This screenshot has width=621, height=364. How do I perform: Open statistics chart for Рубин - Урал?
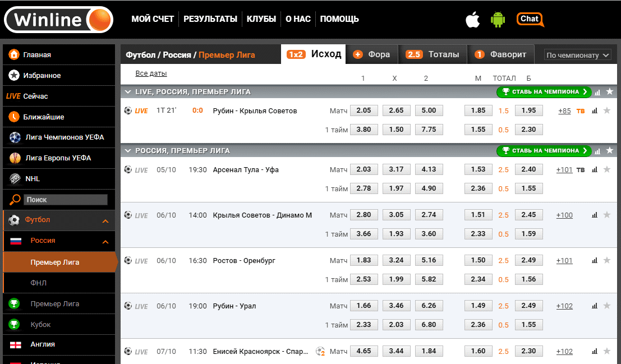coord(595,306)
